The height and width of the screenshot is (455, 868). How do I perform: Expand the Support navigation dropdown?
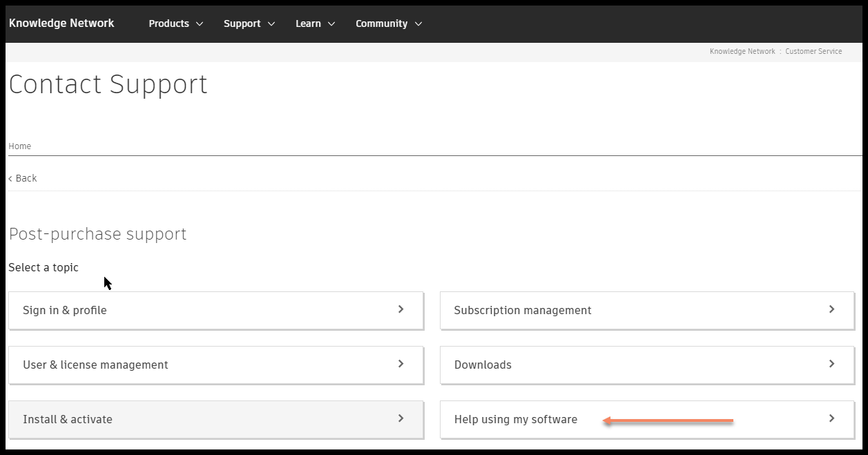coord(249,23)
